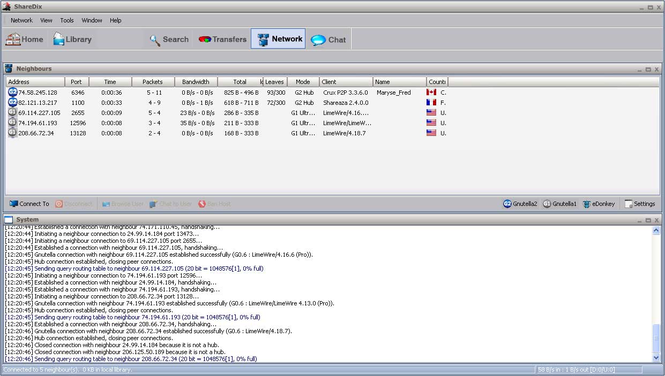This screenshot has height=376, width=665.
Task: Open Neighbours Settings
Action: tap(640, 204)
